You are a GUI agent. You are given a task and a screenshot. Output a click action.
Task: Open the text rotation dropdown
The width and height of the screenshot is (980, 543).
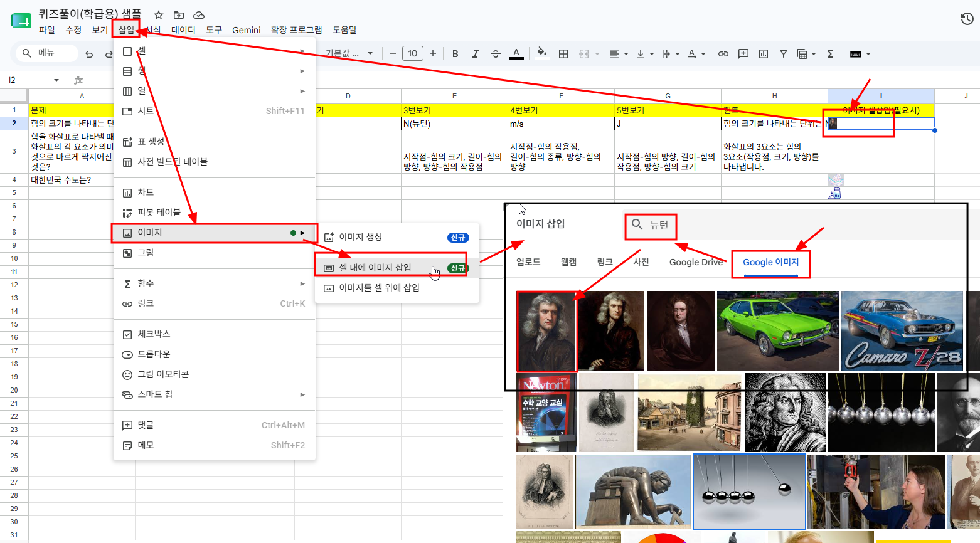[x=696, y=54]
